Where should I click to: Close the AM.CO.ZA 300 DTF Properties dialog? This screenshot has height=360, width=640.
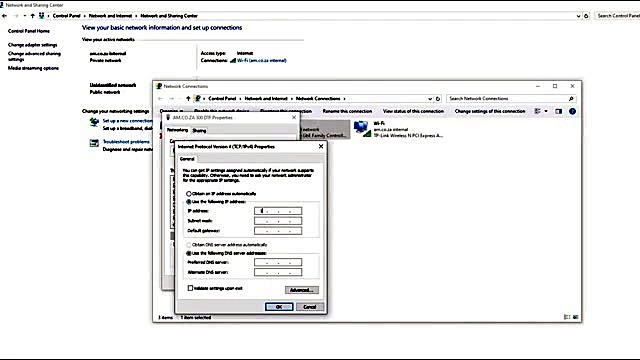point(294,117)
